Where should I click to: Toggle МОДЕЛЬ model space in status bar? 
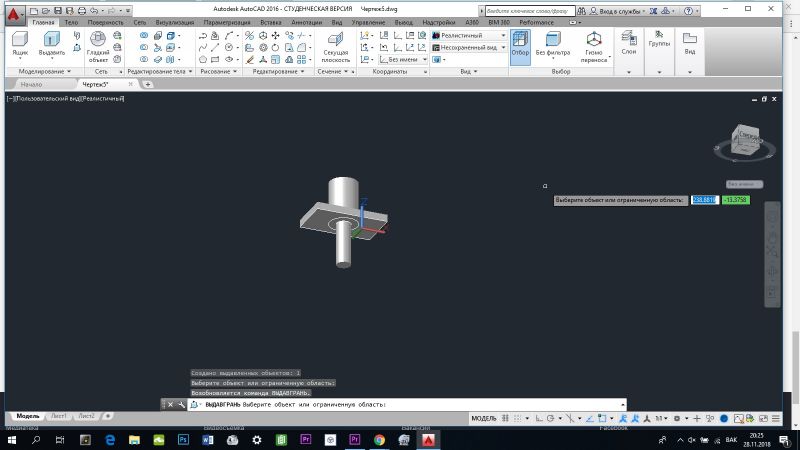coord(483,417)
